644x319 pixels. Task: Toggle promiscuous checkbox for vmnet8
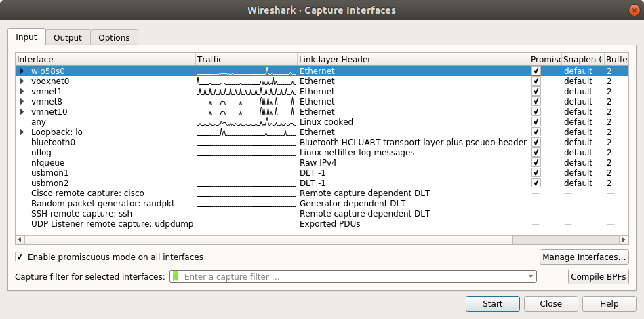click(536, 101)
